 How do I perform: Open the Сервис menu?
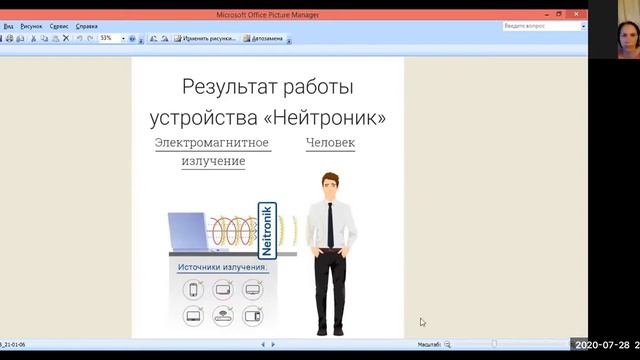[59, 26]
